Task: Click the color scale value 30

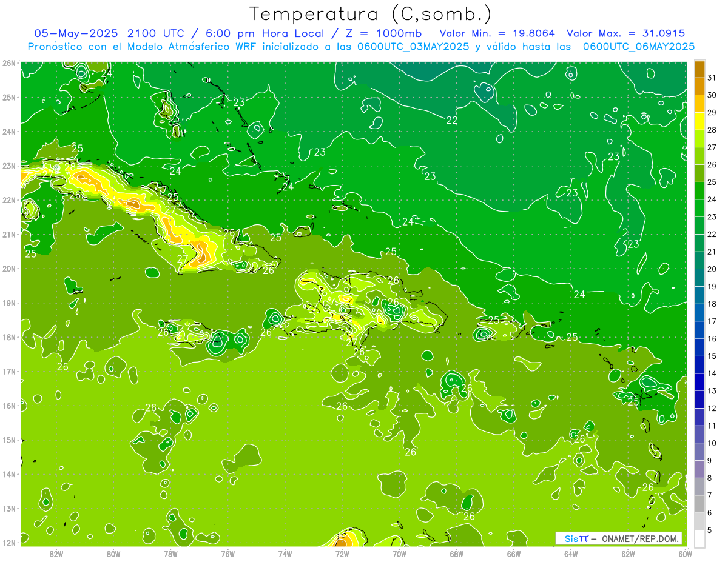Action: pyautogui.click(x=712, y=95)
